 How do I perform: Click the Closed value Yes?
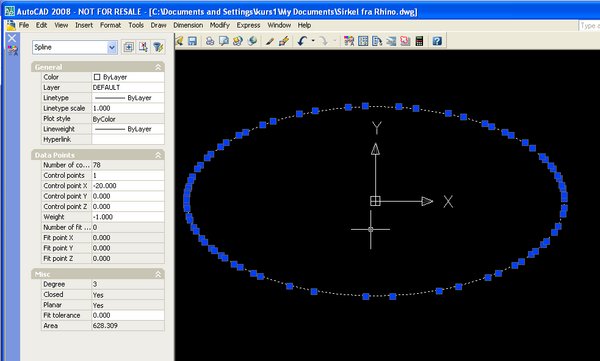pos(128,295)
